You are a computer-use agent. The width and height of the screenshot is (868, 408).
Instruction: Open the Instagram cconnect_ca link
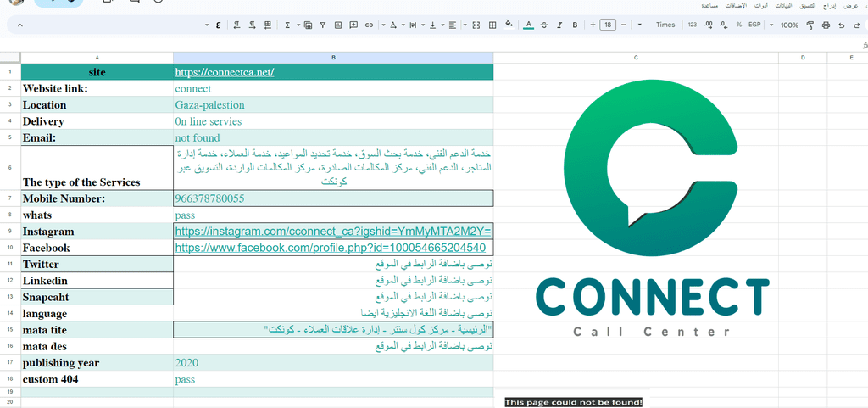pyautogui.click(x=334, y=232)
